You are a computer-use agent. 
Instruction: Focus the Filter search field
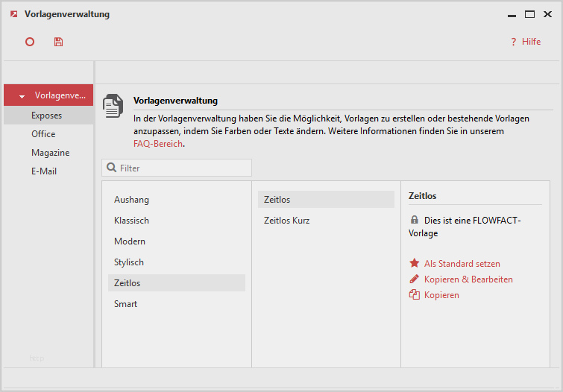point(183,168)
